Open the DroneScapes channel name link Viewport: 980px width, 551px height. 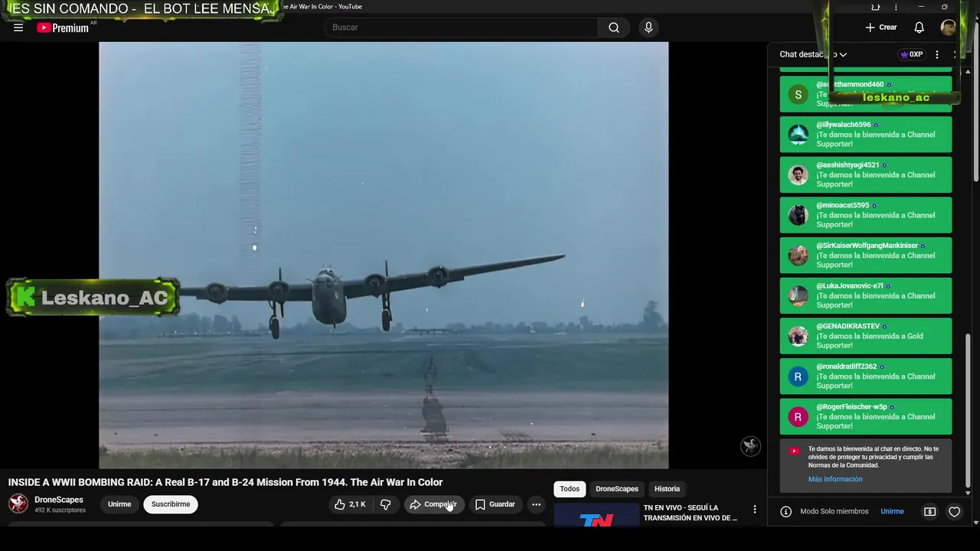tap(59, 500)
